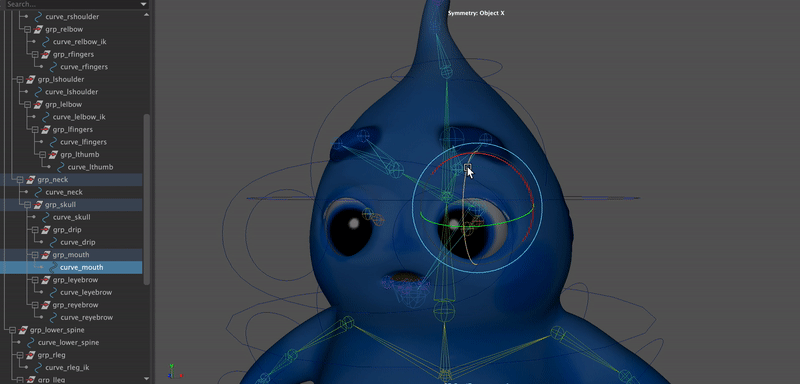The image size is (800, 384).
Task: Click the grp_reyebrow group icon
Action: [x=45, y=305]
